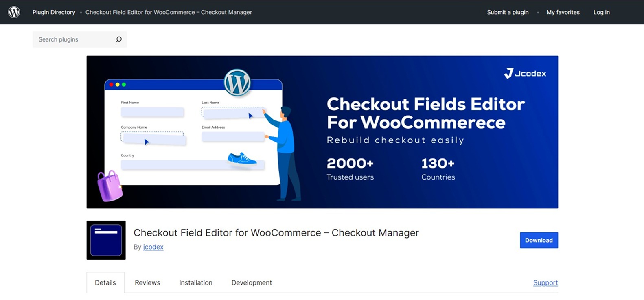Open the Plugin Directory link
Image resolution: width=644 pixels, height=300 pixels.
(x=54, y=12)
